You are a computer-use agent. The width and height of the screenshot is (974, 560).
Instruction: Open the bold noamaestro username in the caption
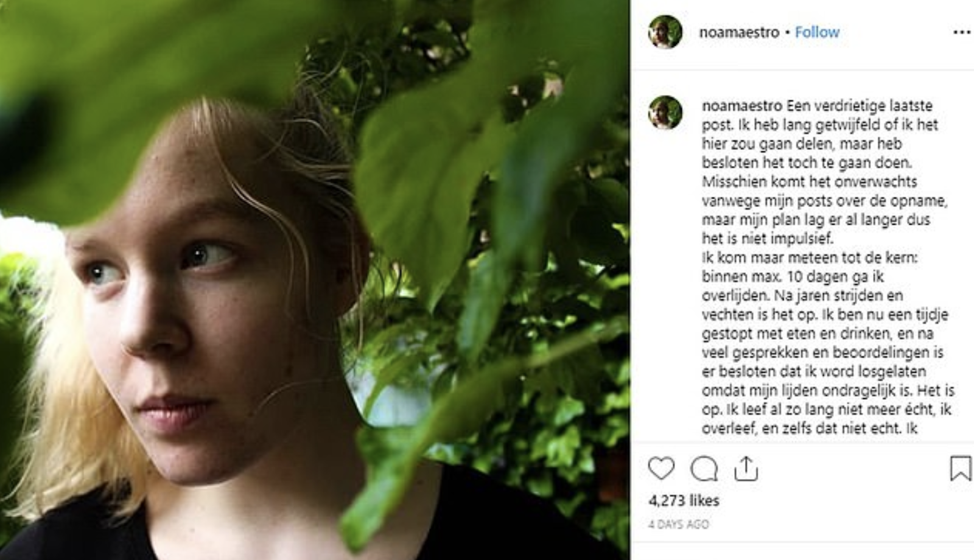click(x=742, y=105)
